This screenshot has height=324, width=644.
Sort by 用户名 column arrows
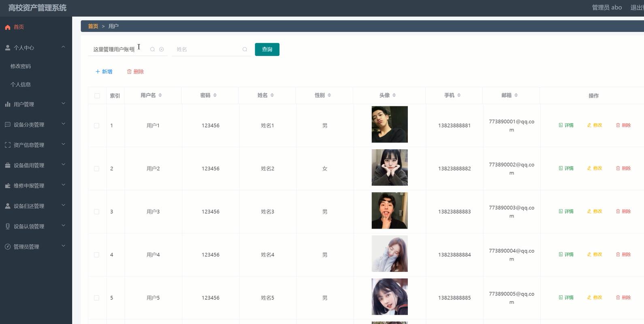click(x=160, y=95)
